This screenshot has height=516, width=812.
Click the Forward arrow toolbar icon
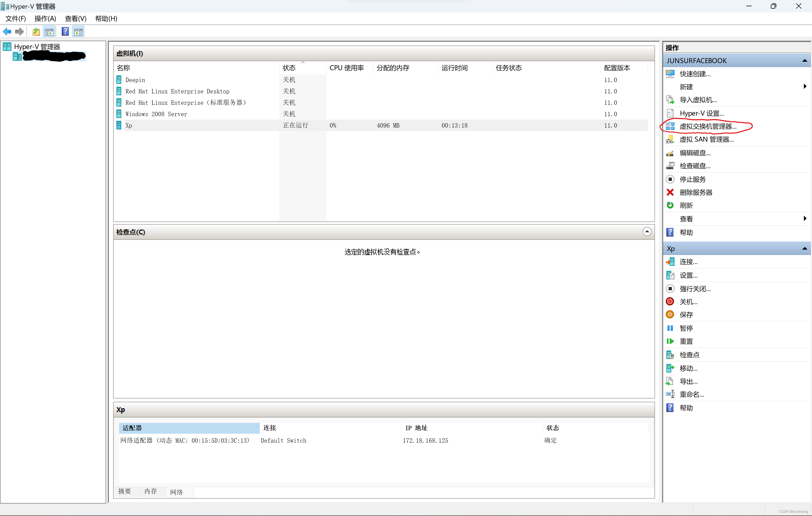(19, 32)
